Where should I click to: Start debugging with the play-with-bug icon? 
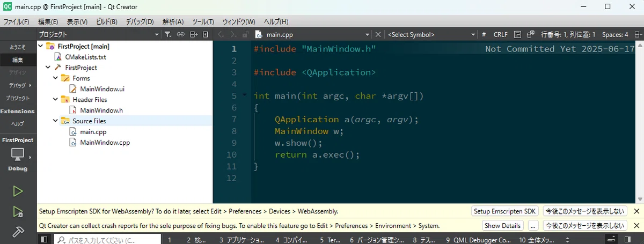coord(18,212)
